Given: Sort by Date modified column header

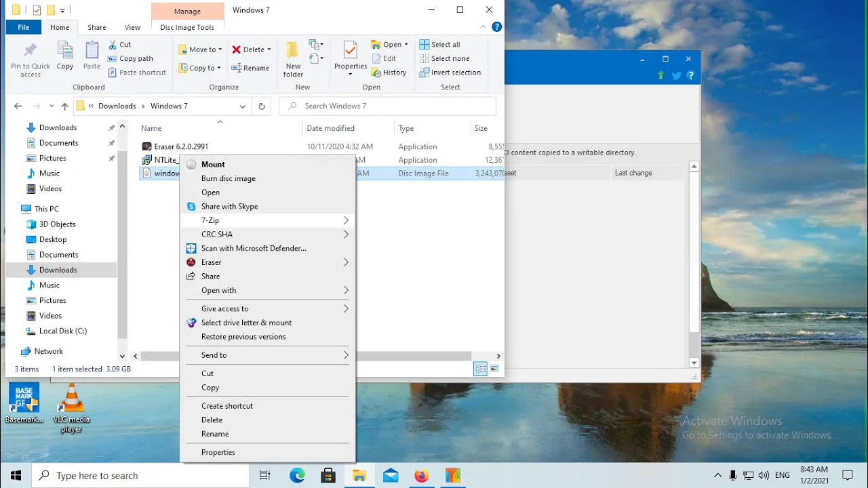Looking at the screenshot, I should (330, 128).
